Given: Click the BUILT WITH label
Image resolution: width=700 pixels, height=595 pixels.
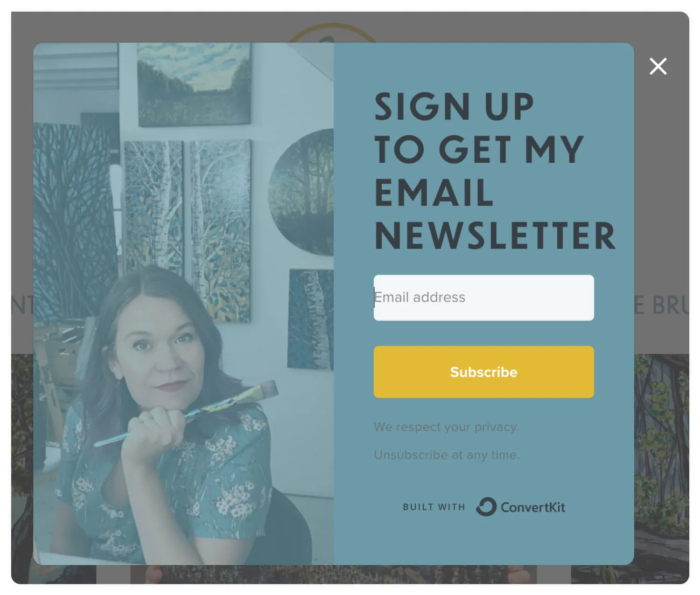Looking at the screenshot, I should (x=434, y=507).
